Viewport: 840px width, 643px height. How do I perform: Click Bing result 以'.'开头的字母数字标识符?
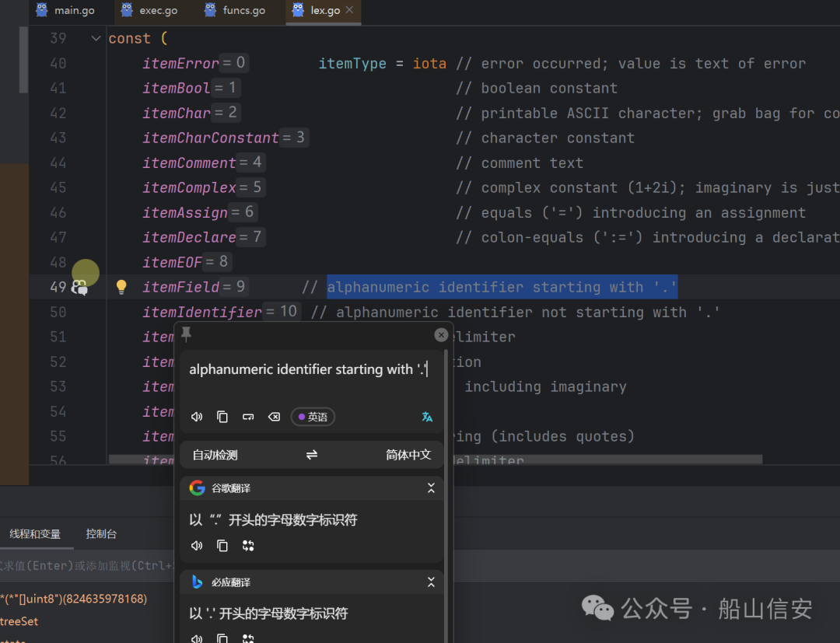point(268,613)
